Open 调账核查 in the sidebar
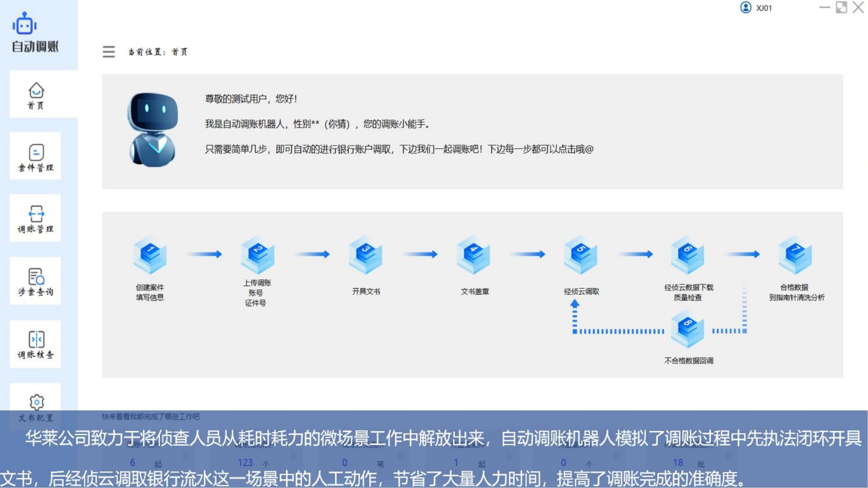This screenshot has width=868, height=488. coord(35,344)
